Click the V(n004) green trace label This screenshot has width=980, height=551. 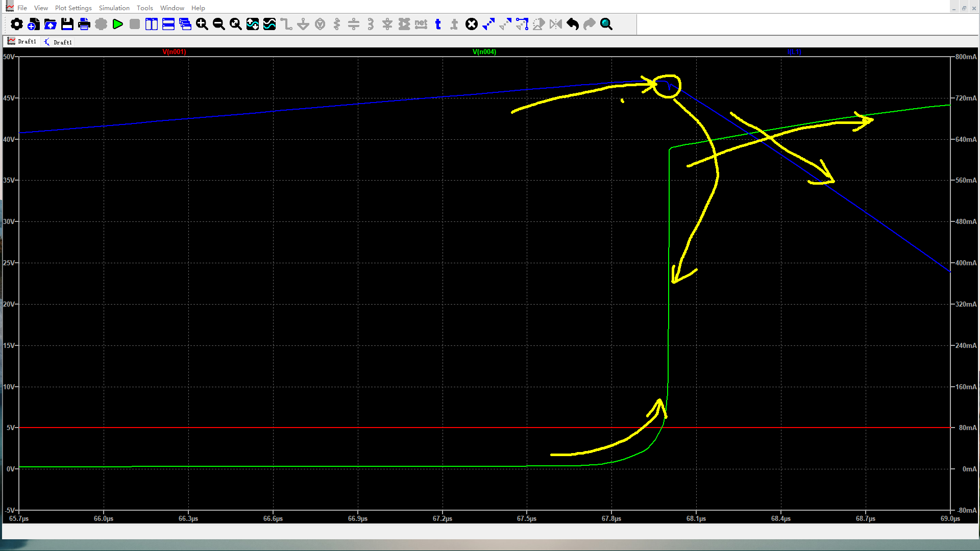(484, 52)
